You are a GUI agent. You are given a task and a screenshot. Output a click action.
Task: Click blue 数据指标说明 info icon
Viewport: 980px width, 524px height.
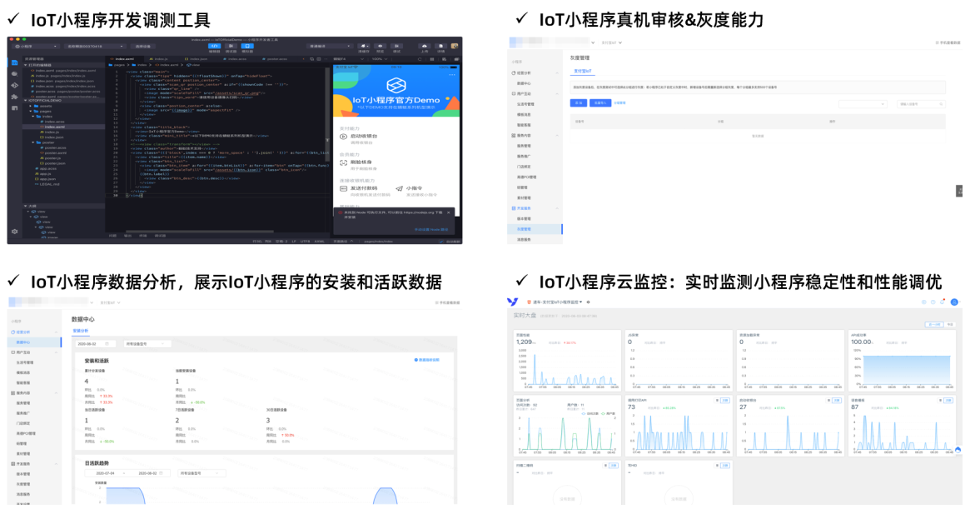(x=416, y=360)
